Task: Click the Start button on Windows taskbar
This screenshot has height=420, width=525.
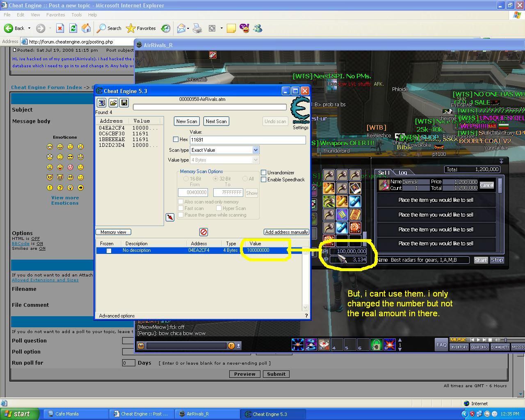Action: tap(20, 414)
